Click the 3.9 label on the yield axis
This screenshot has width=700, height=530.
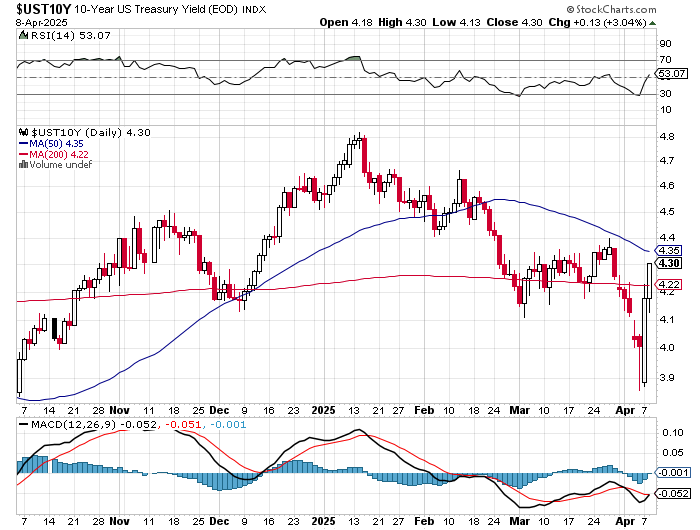667,377
